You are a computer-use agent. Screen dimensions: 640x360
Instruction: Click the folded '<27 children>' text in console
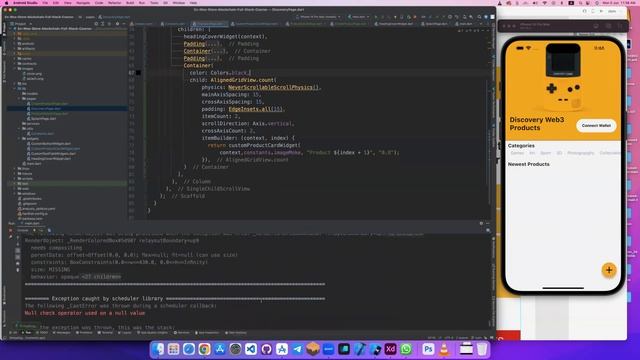[x=101, y=276]
